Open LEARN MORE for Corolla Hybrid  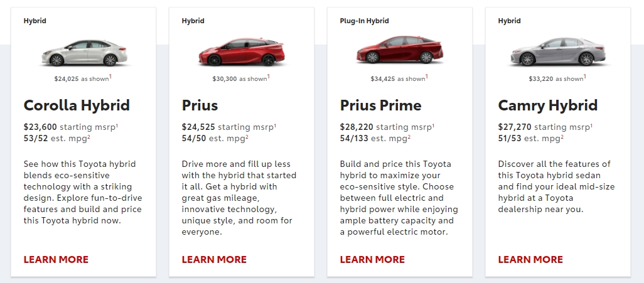[x=56, y=260]
